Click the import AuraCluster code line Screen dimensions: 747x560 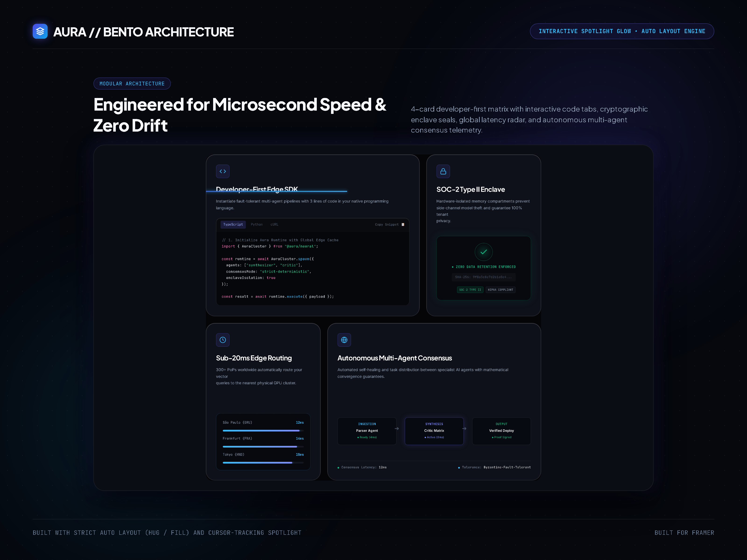pos(270,246)
